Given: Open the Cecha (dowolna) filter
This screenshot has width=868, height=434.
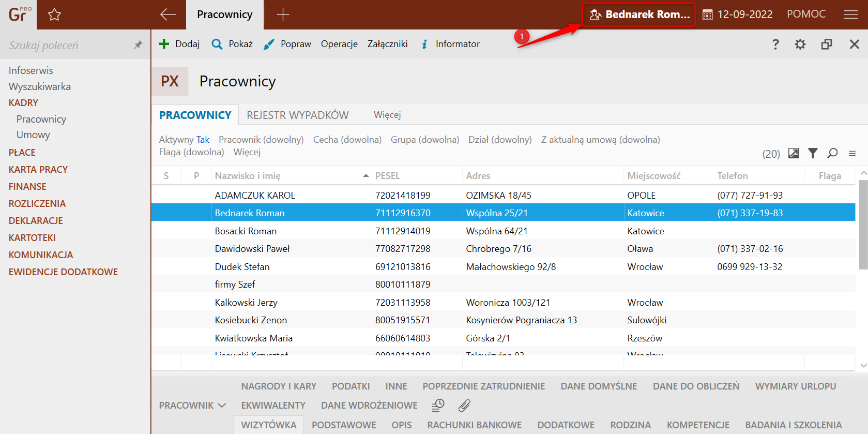Looking at the screenshot, I should point(347,140).
